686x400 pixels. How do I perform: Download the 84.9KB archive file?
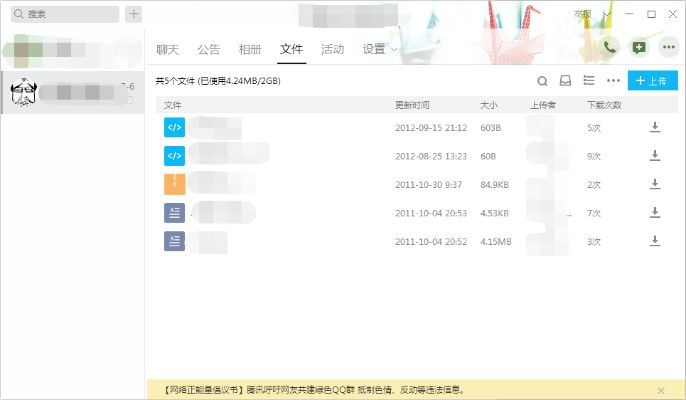(655, 184)
